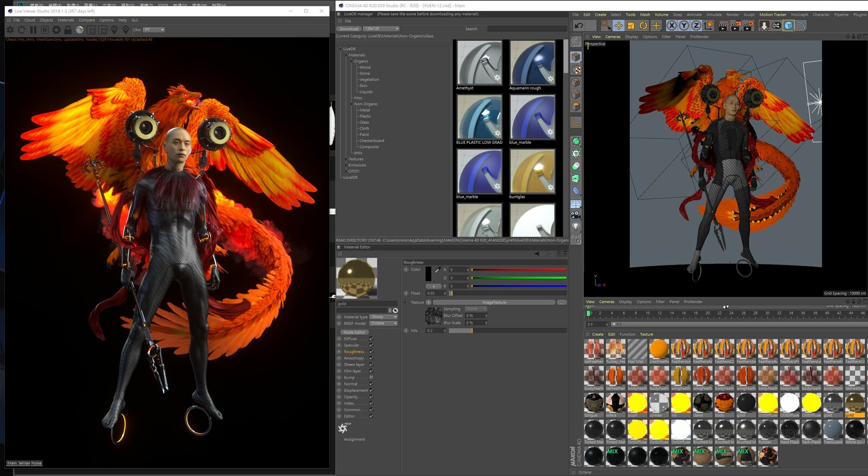
Task: Click the Download button in LiveDB manager
Action: coord(349,29)
